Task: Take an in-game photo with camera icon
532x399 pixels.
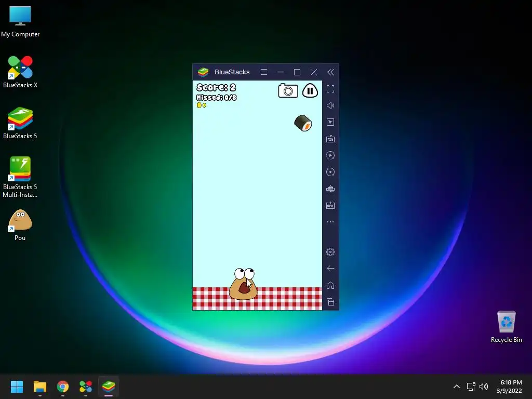Action: pos(288,90)
